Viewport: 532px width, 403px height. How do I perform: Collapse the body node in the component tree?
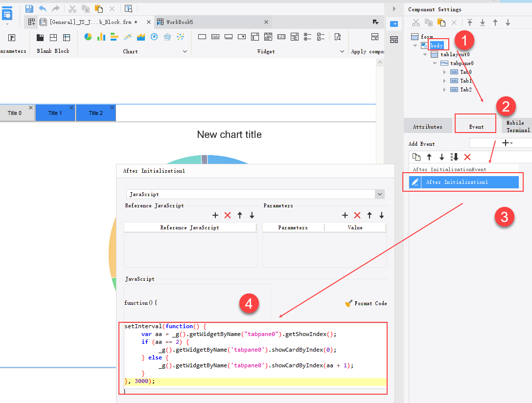(415, 45)
